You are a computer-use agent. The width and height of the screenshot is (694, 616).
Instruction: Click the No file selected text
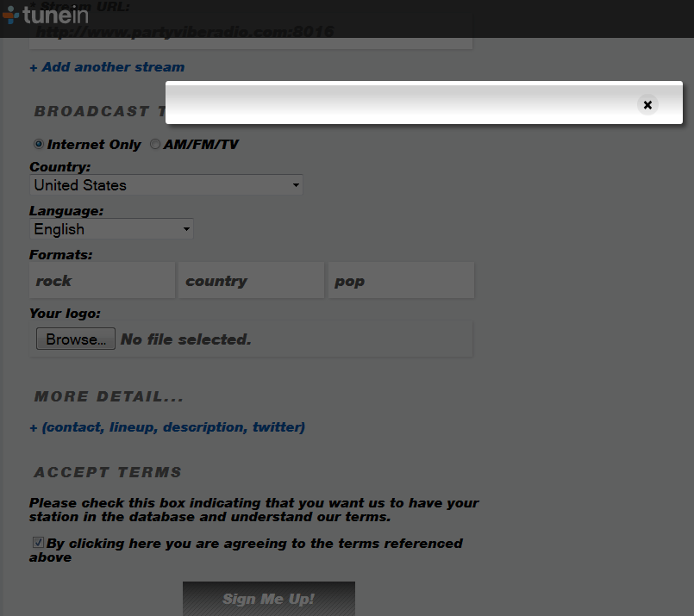pyautogui.click(x=186, y=339)
